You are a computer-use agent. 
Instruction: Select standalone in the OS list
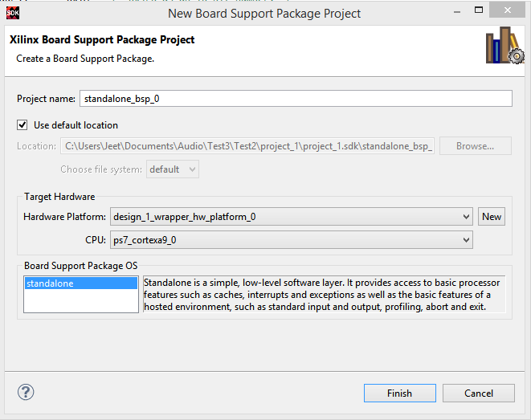pyautogui.click(x=81, y=283)
